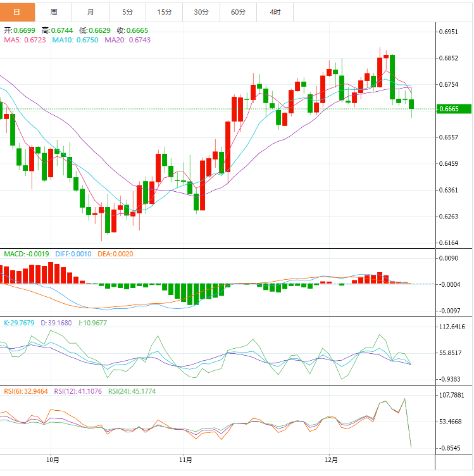Click the 11月 date marker on time axis
Screen dimensions: 474x476
click(185, 460)
